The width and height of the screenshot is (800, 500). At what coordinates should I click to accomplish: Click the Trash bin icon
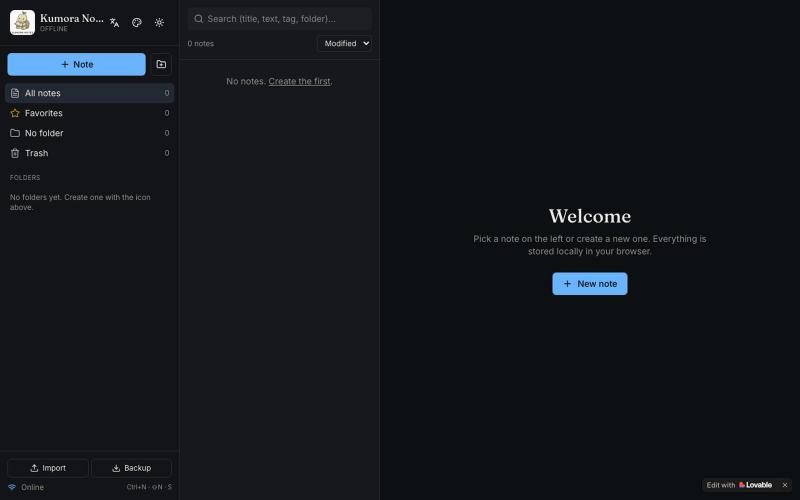(15, 153)
